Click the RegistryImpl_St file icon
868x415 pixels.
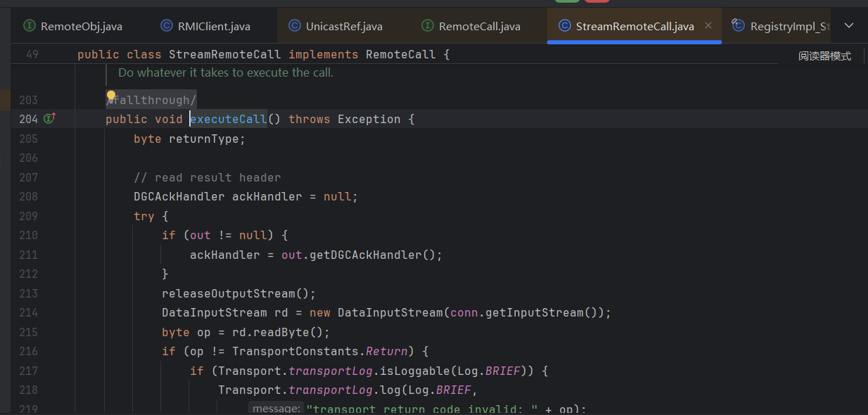pyautogui.click(x=739, y=26)
